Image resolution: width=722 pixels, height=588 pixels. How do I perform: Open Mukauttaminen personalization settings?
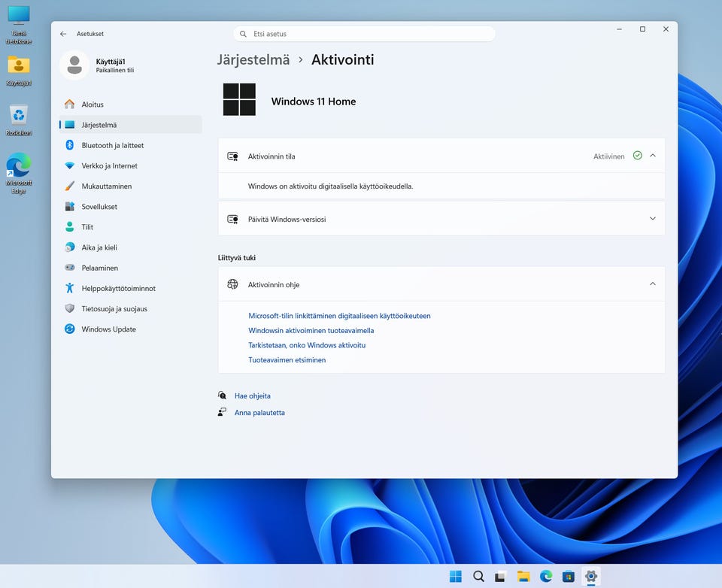(130, 186)
